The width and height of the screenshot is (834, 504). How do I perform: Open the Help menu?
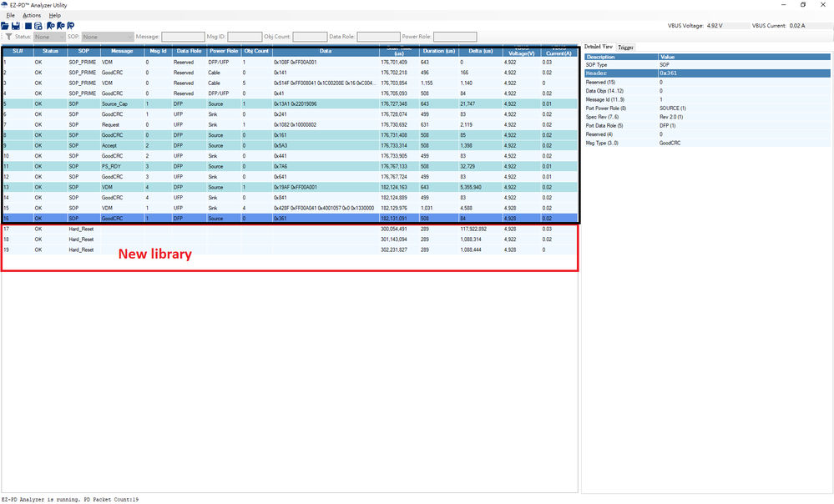[x=55, y=15]
